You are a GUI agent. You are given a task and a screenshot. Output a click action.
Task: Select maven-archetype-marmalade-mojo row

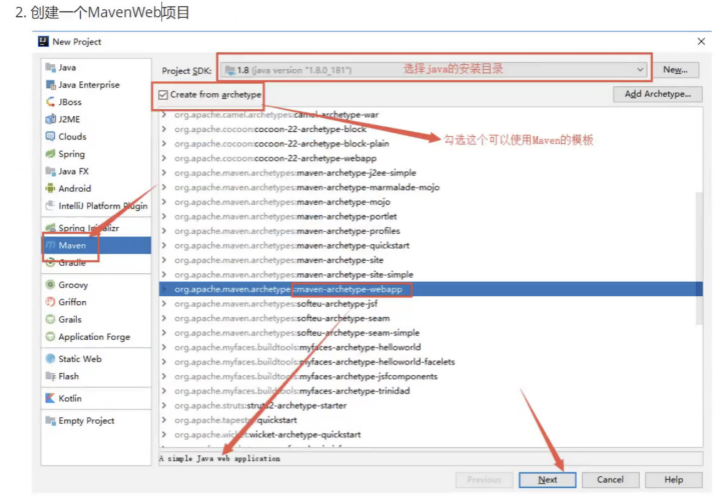tap(430, 188)
